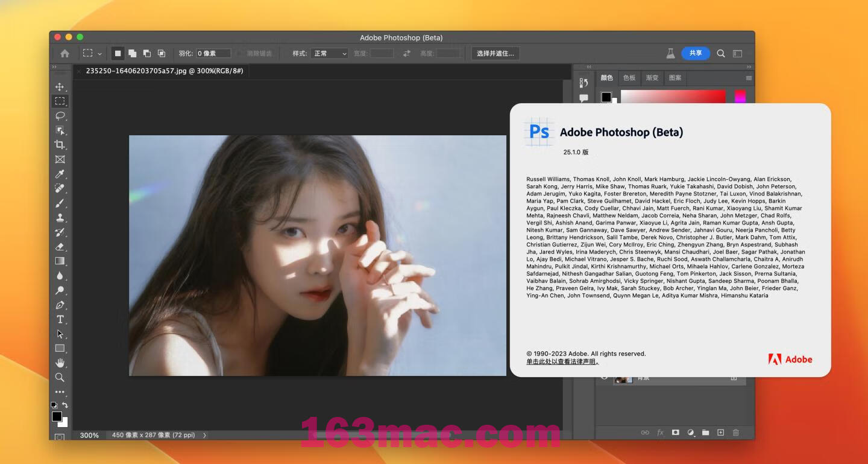The width and height of the screenshot is (868, 464).
Task: Select the Horizontal Type tool
Action: 60,319
